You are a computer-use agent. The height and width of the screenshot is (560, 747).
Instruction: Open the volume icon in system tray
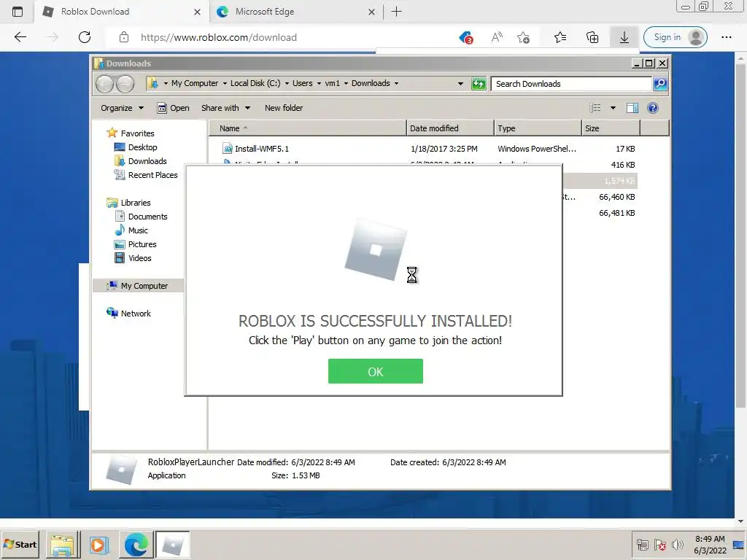[x=677, y=544]
